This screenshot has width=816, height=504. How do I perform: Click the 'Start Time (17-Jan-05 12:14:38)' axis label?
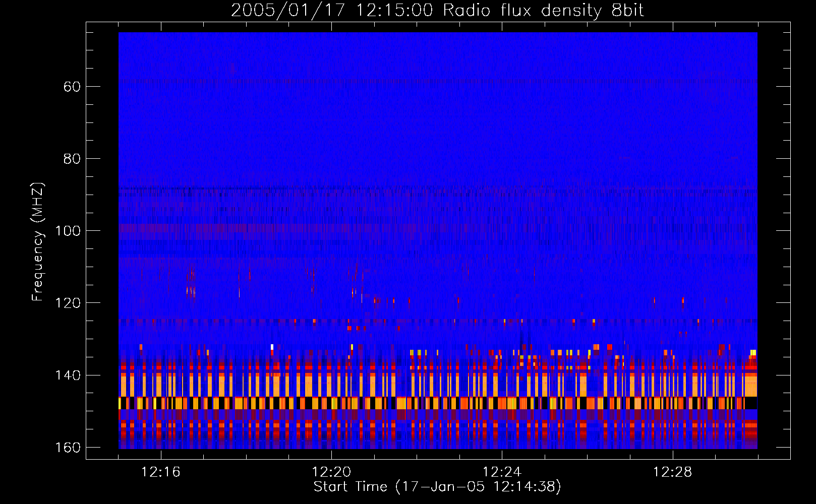(x=437, y=487)
